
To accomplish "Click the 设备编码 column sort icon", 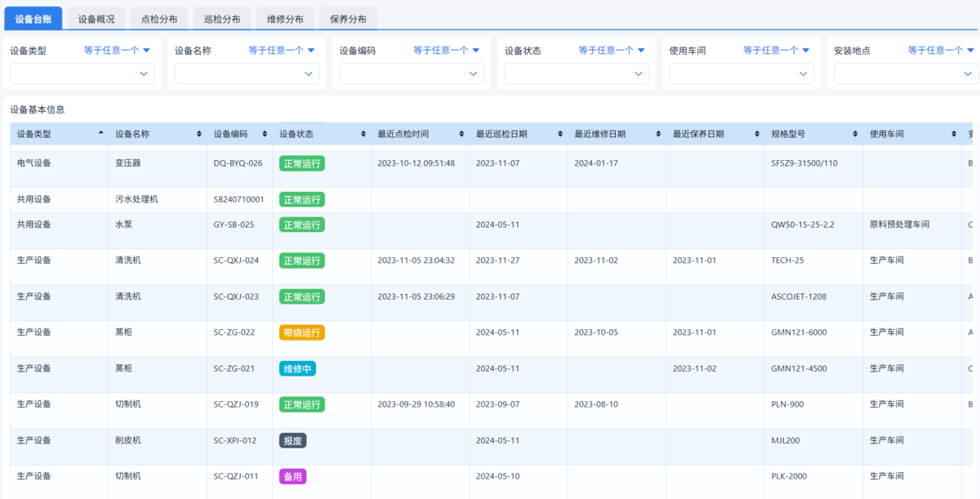I will coord(265,134).
